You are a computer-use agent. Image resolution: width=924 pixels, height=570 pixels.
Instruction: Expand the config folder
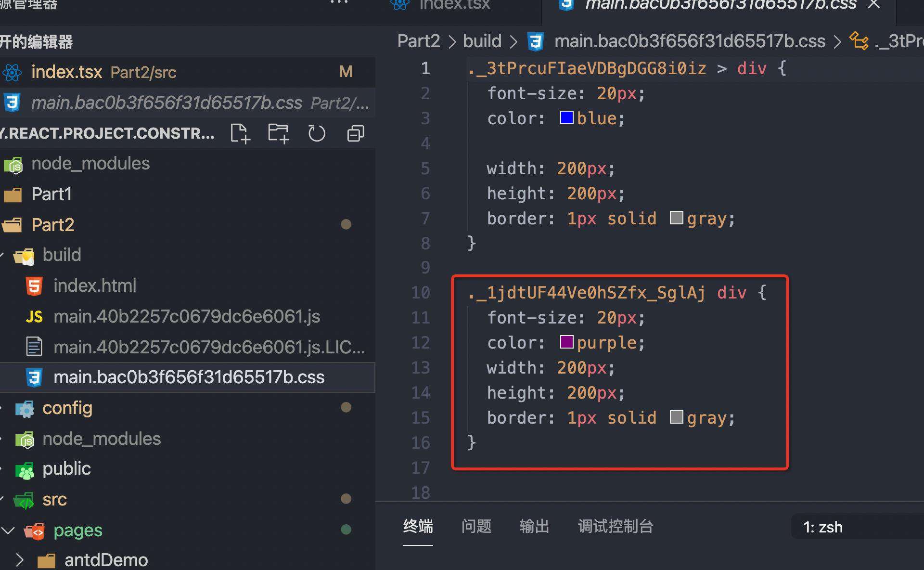click(188, 408)
